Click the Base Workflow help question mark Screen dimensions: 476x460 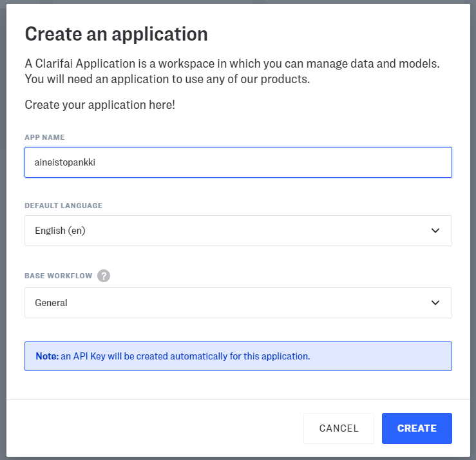[x=104, y=276]
